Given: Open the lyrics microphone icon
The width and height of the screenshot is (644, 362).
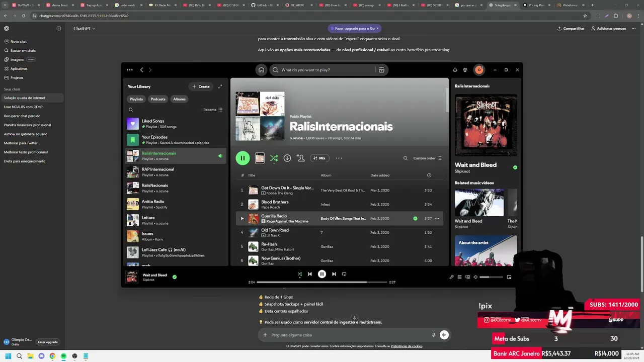Looking at the screenshot, I should [451, 277].
